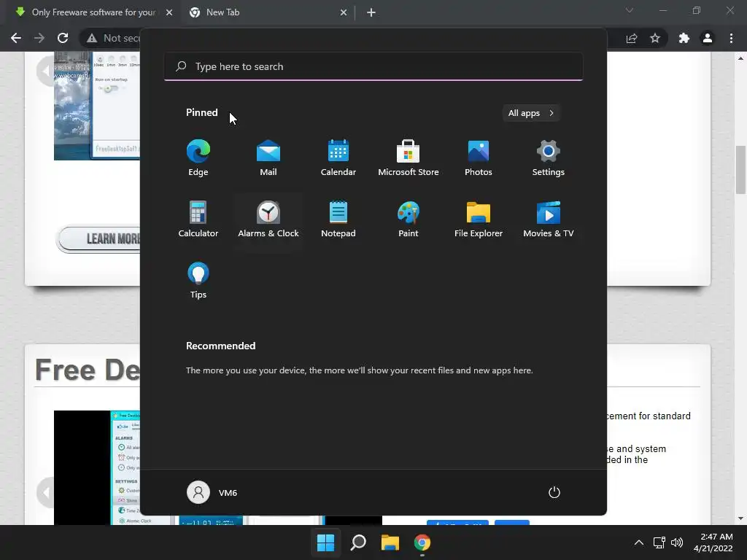Click previous arrow on upper slideshow
Viewport: 747px width, 560px height.
click(45, 71)
